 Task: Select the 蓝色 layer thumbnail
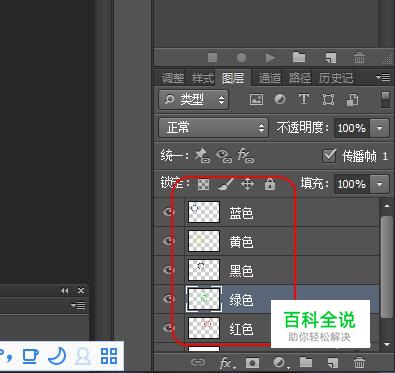tap(204, 212)
